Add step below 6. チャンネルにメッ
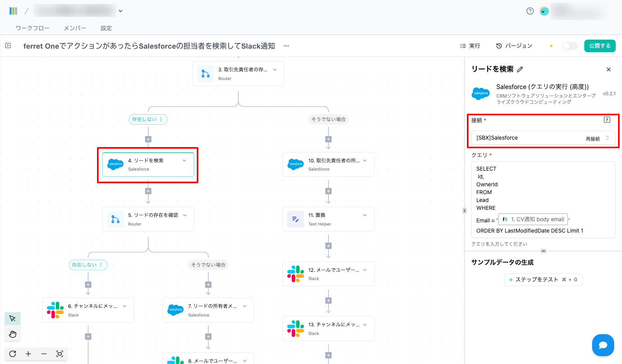The image size is (622, 364). pos(88,337)
